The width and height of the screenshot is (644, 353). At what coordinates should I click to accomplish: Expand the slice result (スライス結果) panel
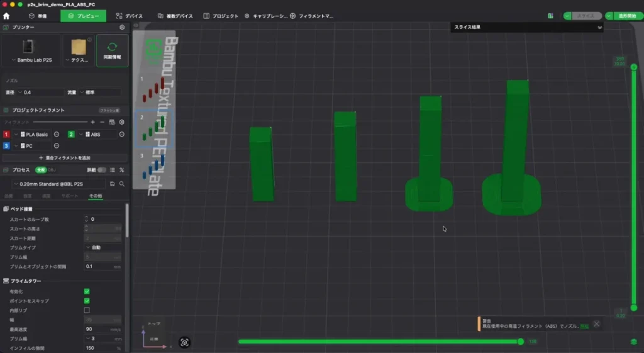tap(599, 28)
